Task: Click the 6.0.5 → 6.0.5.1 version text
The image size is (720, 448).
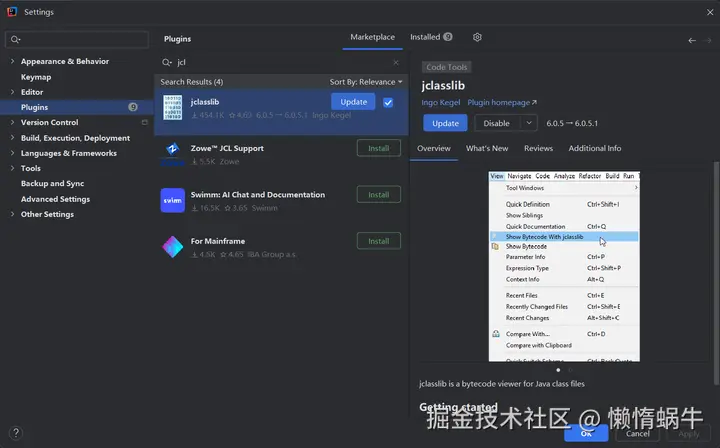Action: click(x=572, y=123)
